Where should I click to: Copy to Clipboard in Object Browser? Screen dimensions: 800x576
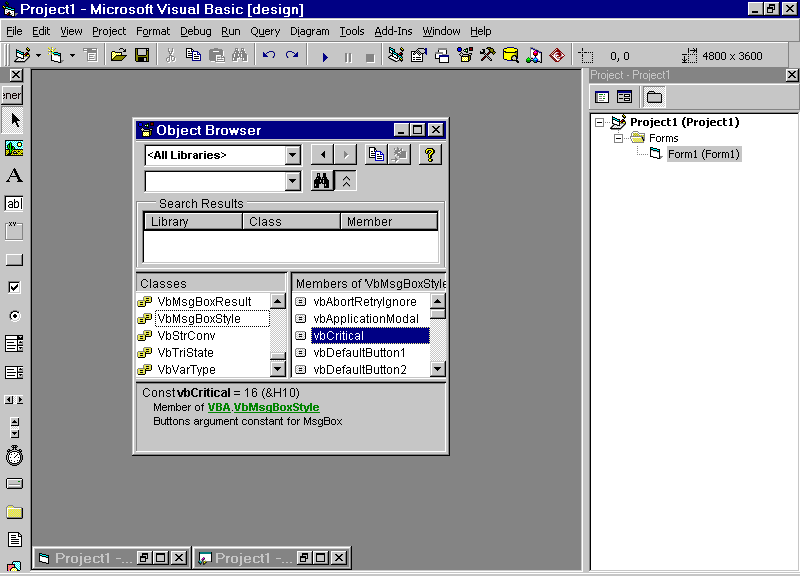[x=377, y=155]
